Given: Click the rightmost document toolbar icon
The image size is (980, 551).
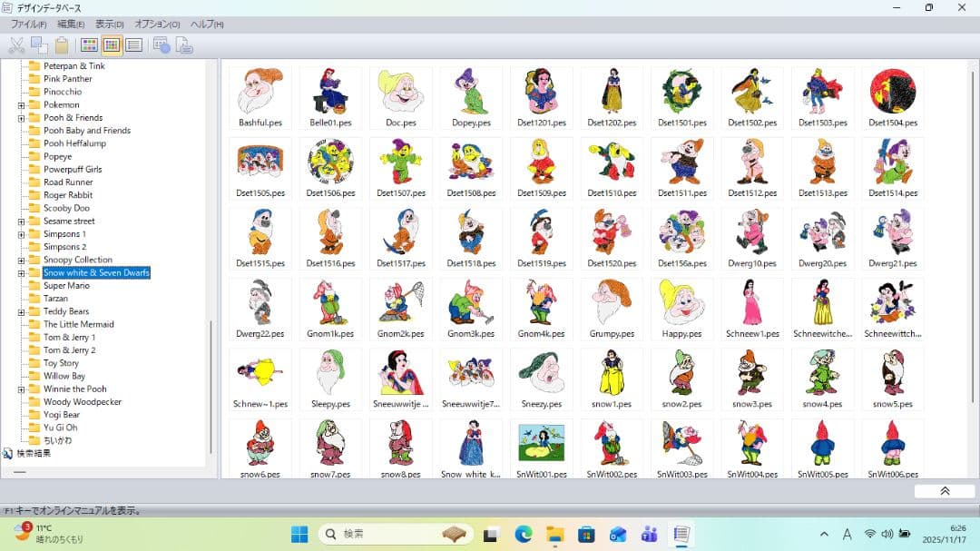Looking at the screenshot, I should click(x=184, y=45).
